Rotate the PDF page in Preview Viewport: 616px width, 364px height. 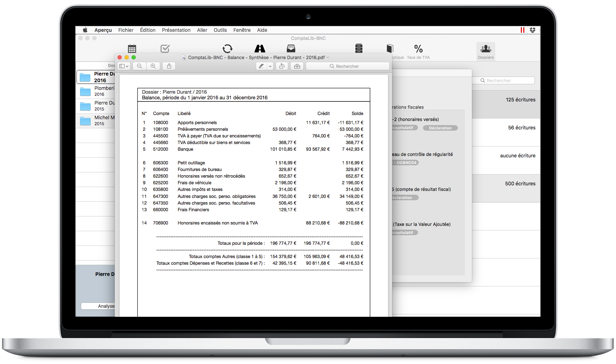(282, 66)
